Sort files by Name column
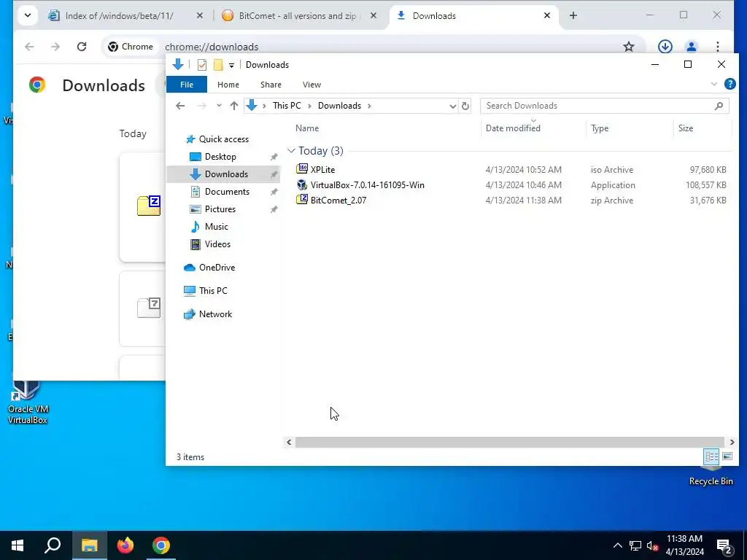The width and height of the screenshot is (747, 560). [307, 128]
